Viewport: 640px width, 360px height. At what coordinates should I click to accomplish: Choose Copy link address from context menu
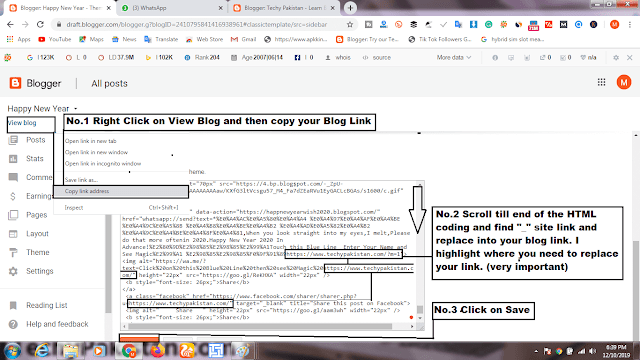(121, 191)
